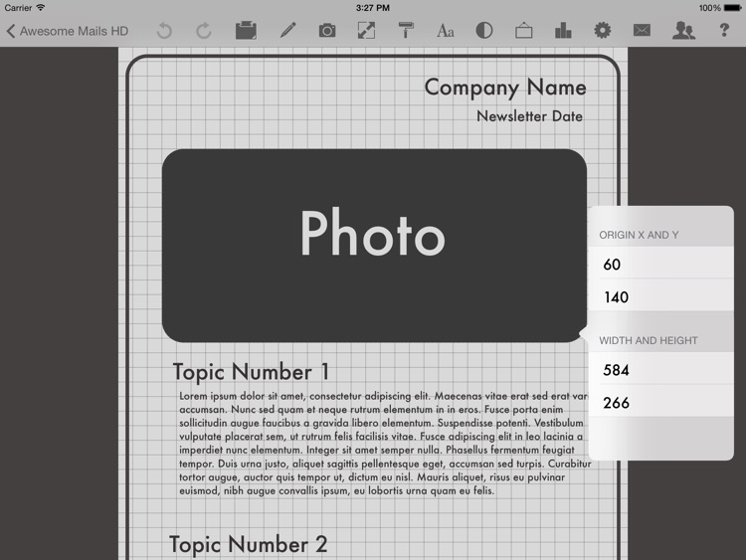Select the Lorem ipsum paragraph block
The width and height of the screenshot is (746, 560).
(x=385, y=444)
